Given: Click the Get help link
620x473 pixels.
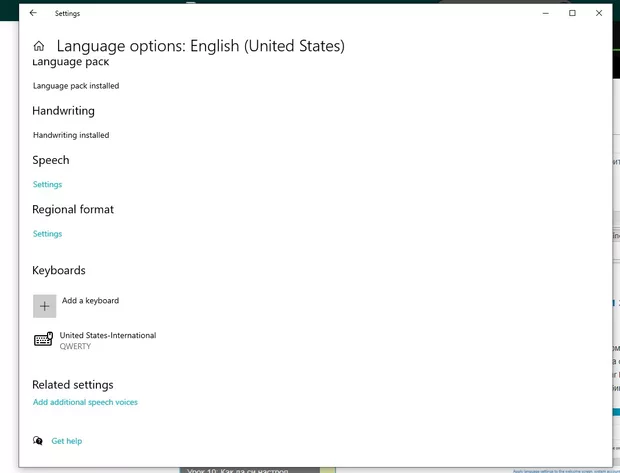Looking at the screenshot, I should (x=67, y=441).
